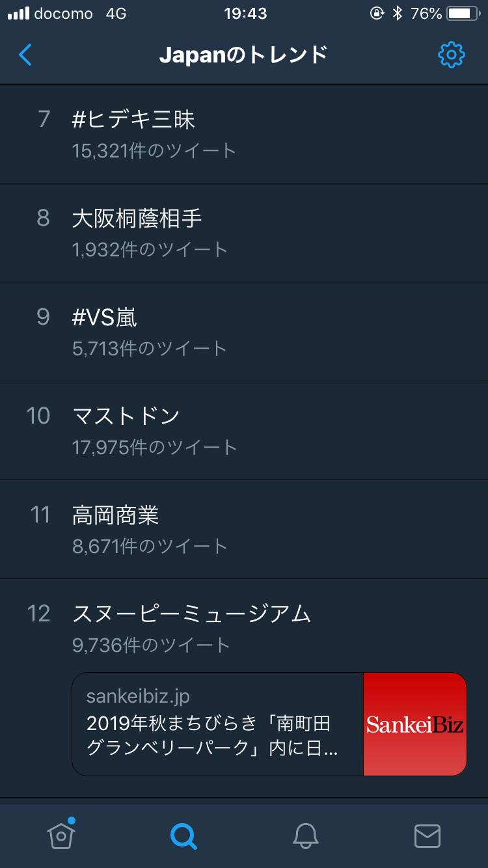Go to Home tab icon
This screenshot has height=868, width=488.
click(61, 835)
